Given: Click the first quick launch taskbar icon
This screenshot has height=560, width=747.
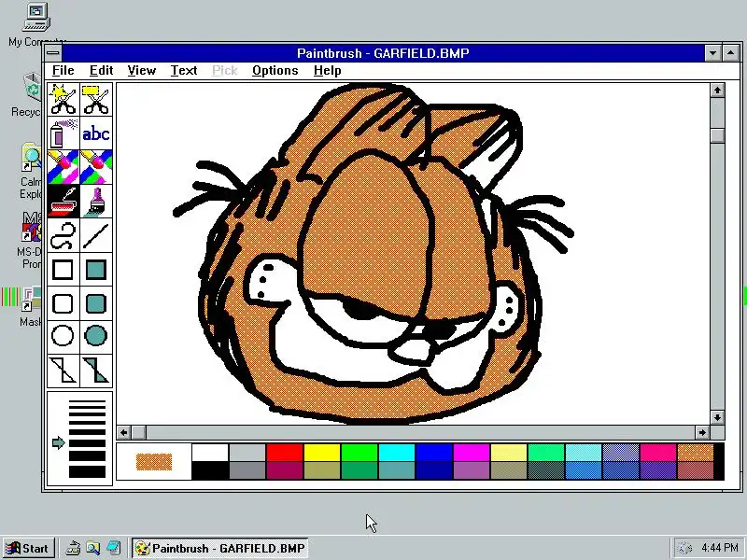Looking at the screenshot, I should click(73, 548).
